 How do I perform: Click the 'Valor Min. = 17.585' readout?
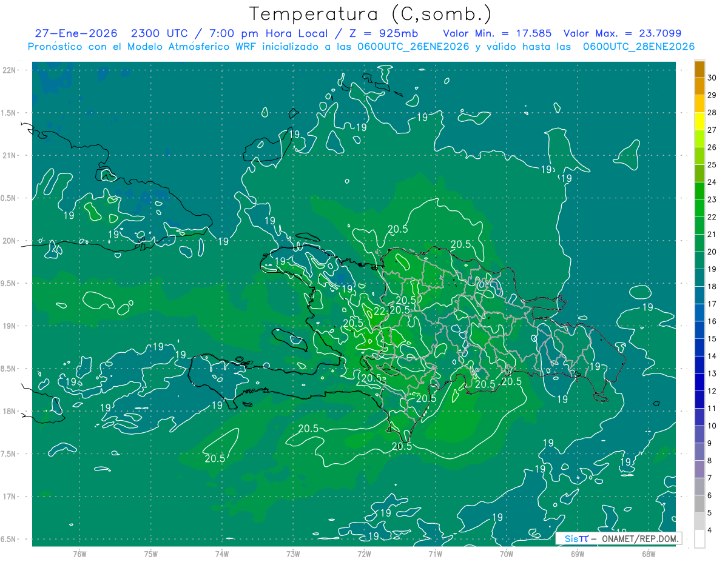point(497,33)
